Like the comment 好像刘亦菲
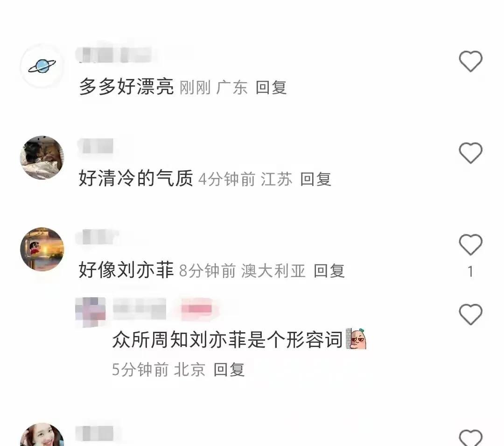 (x=470, y=244)
